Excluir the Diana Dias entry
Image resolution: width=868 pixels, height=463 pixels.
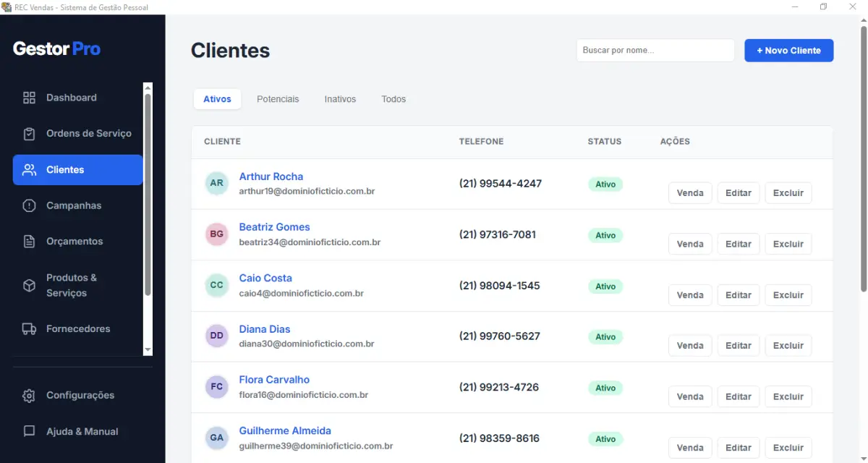coord(788,345)
